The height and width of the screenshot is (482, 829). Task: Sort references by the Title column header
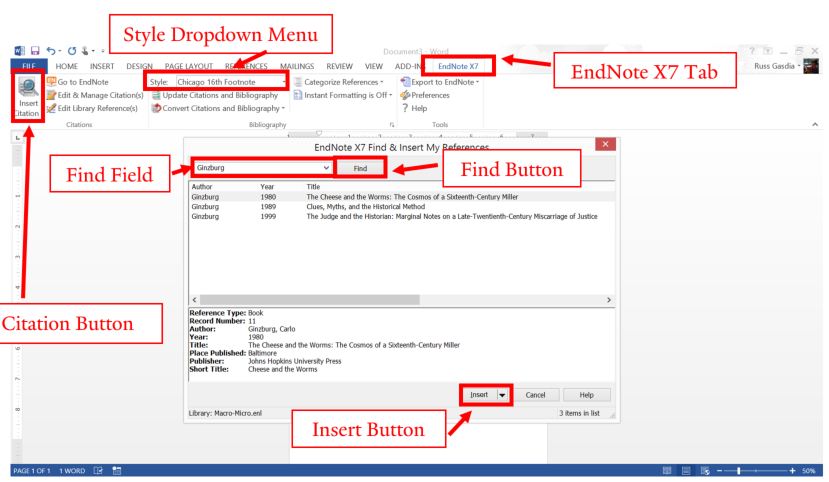tap(313, 187)
